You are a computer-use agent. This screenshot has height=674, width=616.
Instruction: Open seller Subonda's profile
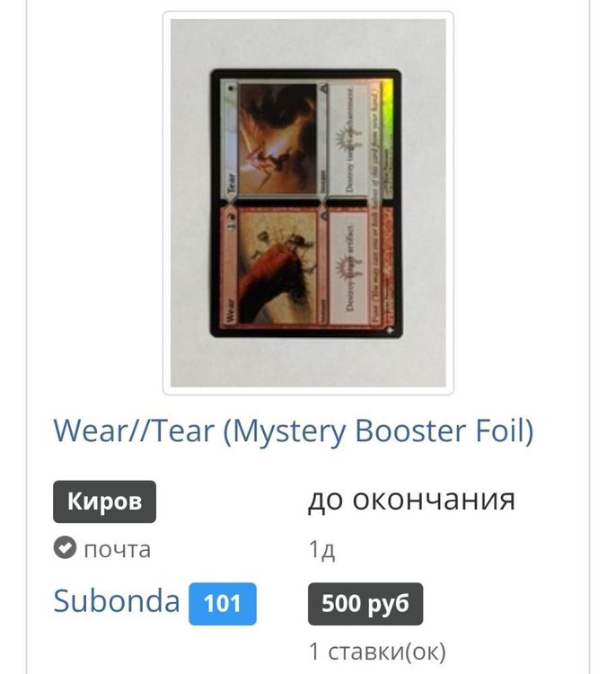[117, 600]
